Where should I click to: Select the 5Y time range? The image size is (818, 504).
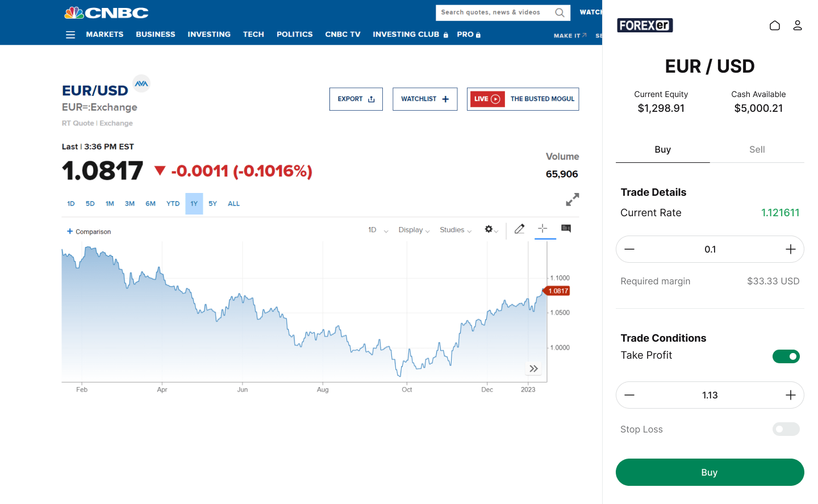[212, 204]
